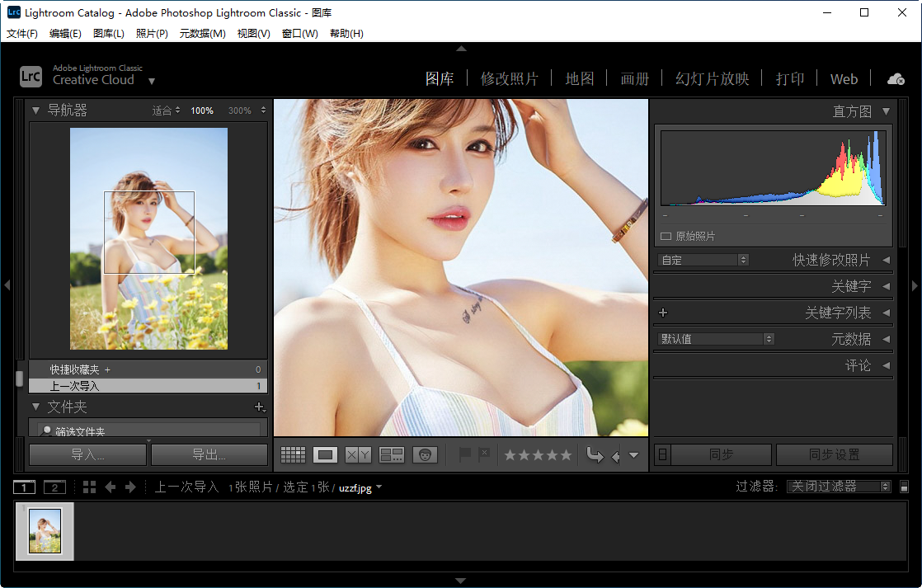Open the 默认值 metadata preset dropdown
The height and width of the screenshot is (588, 922).
(x=715, y=338)
